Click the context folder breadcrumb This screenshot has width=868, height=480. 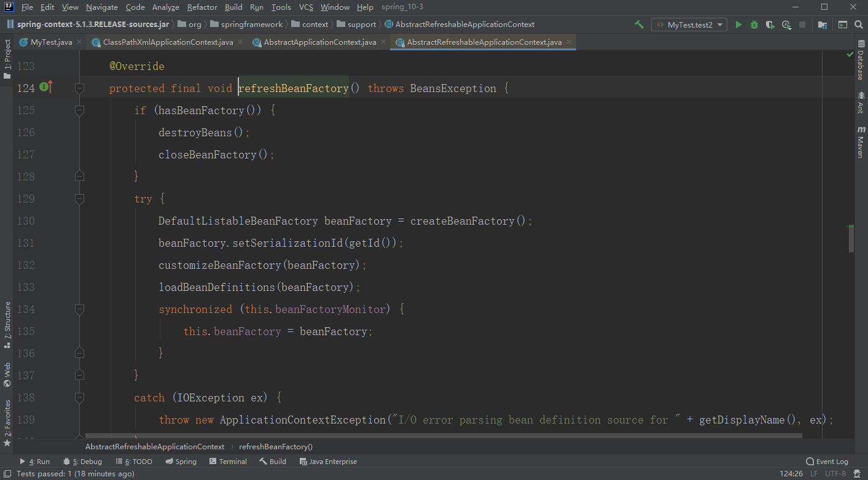click(310, 25)
